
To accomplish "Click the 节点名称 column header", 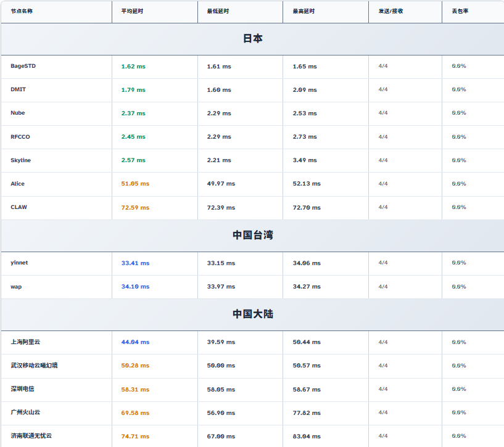I will [x=22, y=11].
